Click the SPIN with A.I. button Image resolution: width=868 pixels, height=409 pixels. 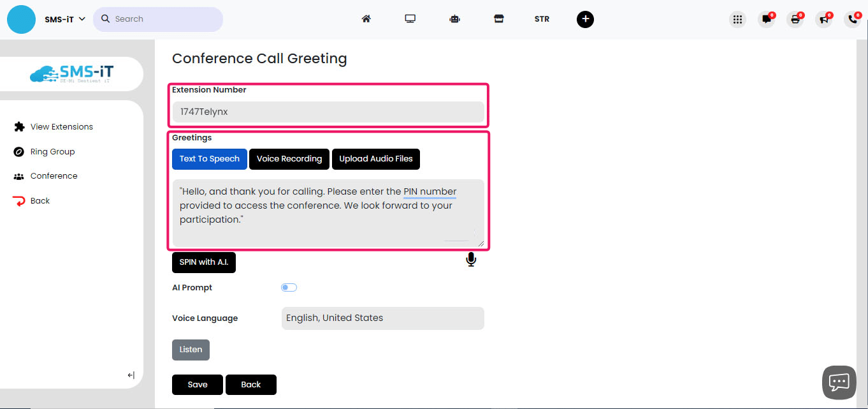[203, 262]
